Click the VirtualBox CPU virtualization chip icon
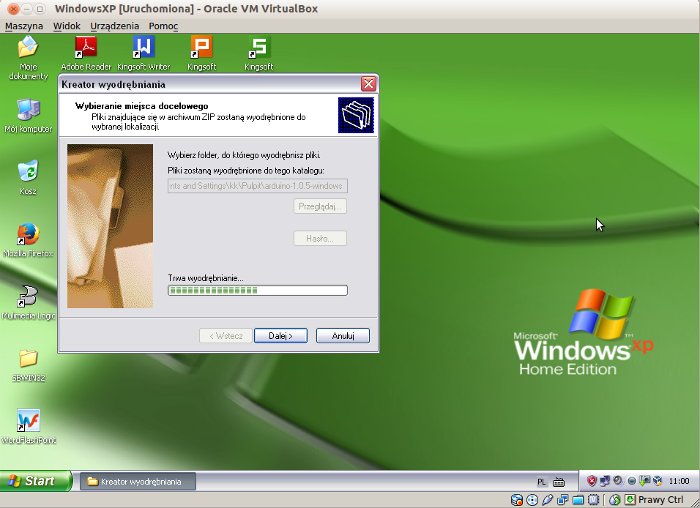Screen dimensions: 700x508 tap(594, 500)
